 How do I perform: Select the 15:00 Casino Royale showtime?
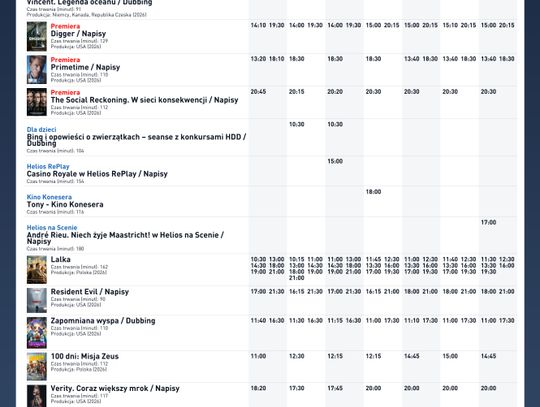(x=335, y=161)
